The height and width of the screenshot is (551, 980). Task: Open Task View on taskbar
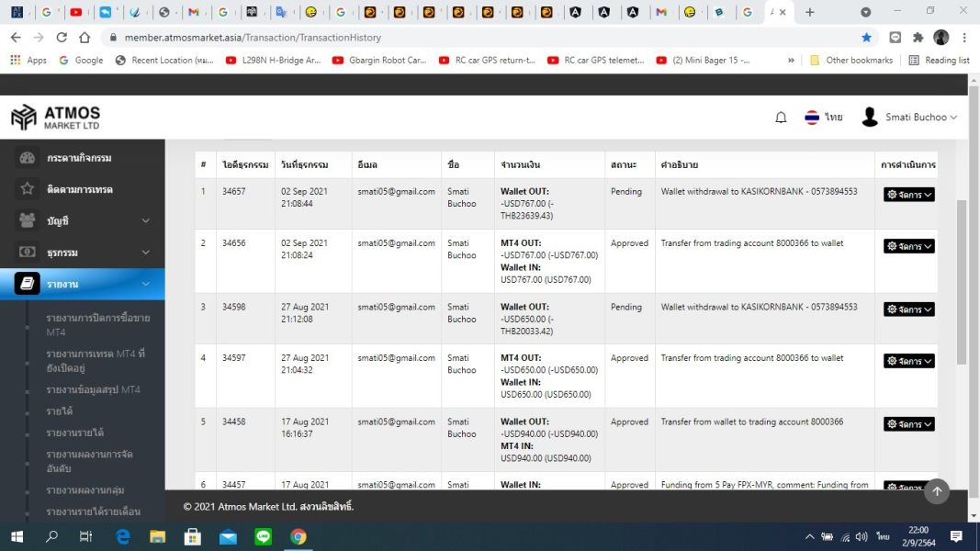(x=85, y=536)
